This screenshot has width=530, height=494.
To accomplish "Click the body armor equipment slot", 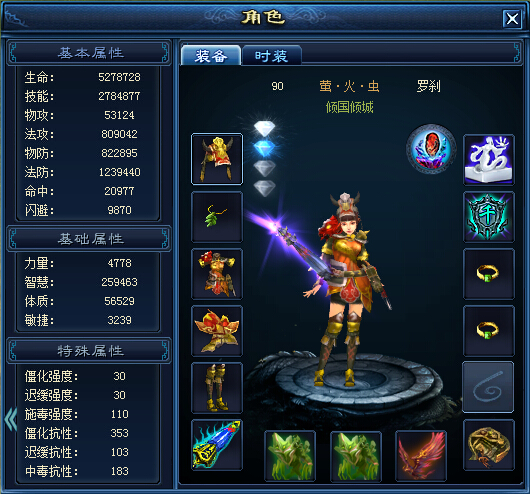I will pos(217,274).
